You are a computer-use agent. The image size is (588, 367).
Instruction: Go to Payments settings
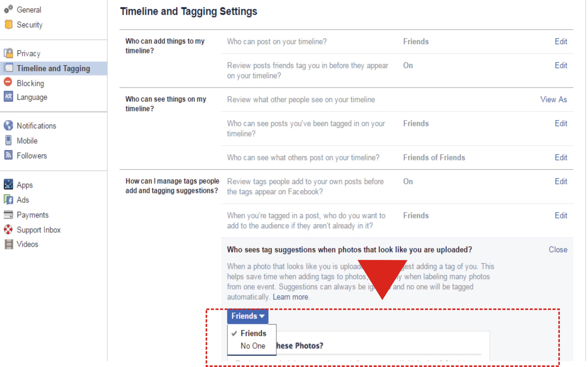[32, 215]
